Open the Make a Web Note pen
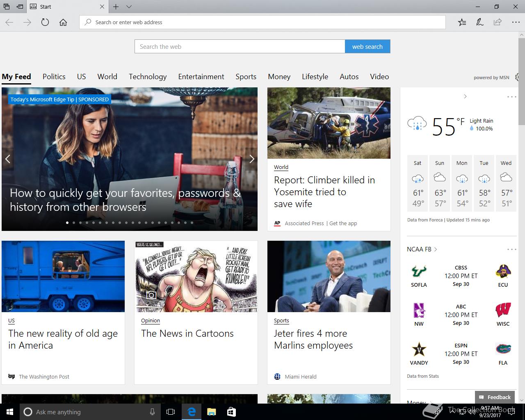The width and height of the screenshot is (525, 420). tap(479, 22)
